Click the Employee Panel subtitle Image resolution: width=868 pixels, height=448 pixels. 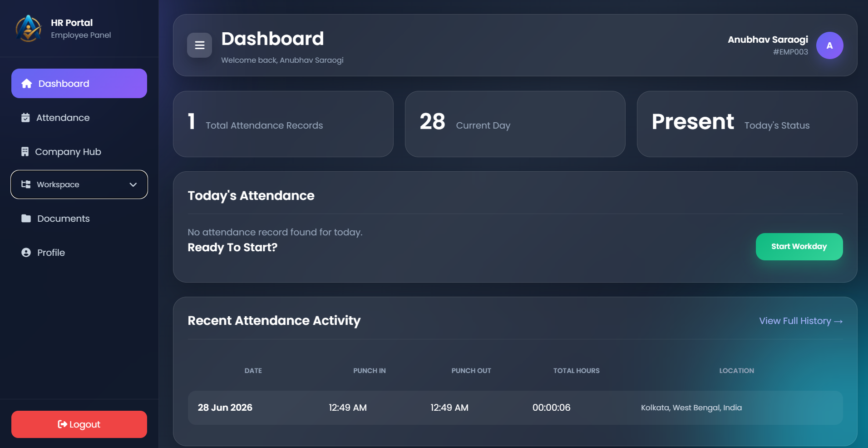81,35
